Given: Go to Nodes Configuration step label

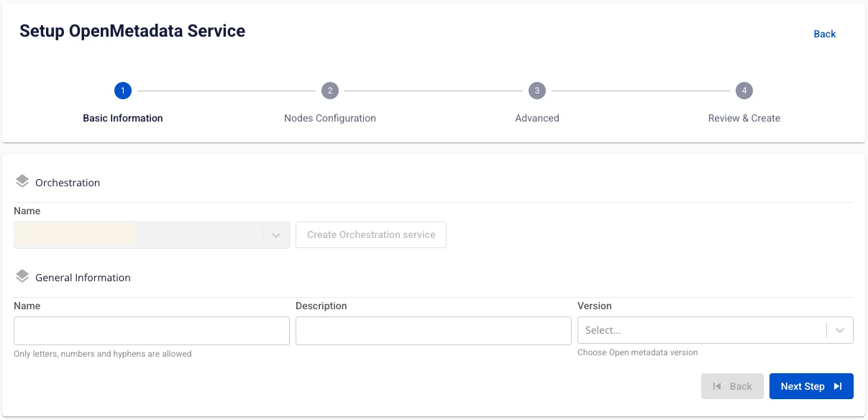Looking at the screenshot, I should click(x=330, y=118).
